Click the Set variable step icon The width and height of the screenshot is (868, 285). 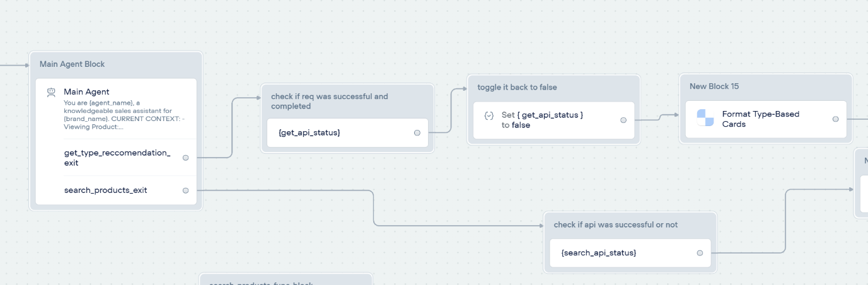(x=489, y=115)
